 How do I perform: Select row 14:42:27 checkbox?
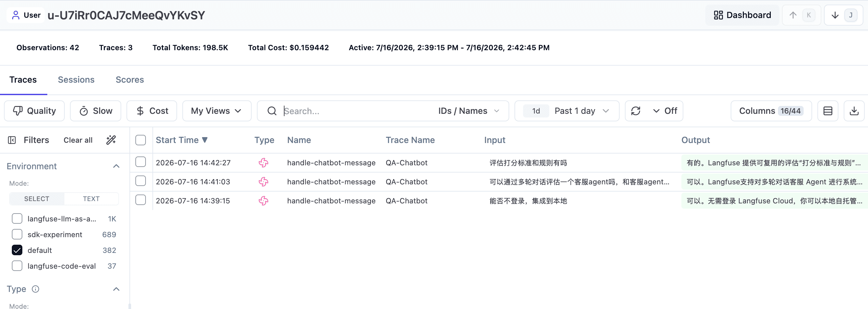point(141,162)
